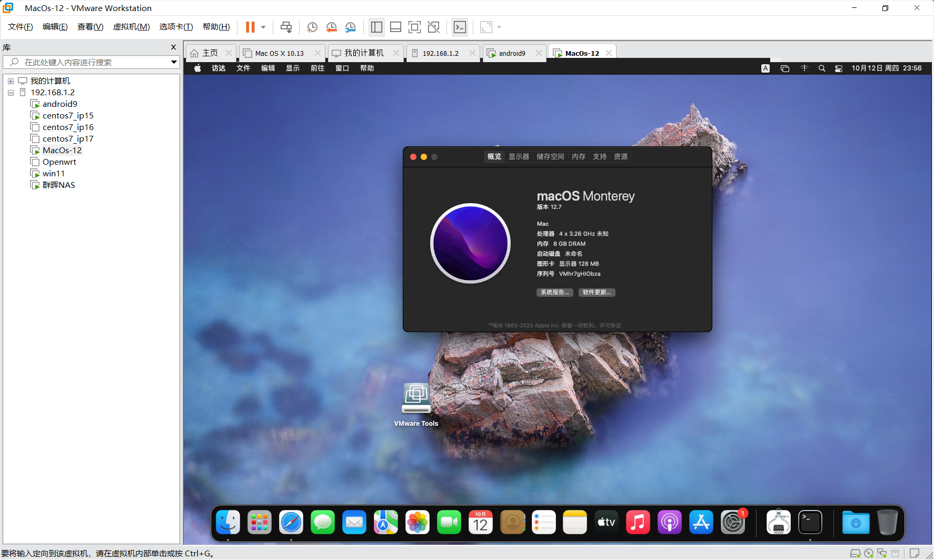Open Music from the Dock
The image size is (934, 560).
638,523
